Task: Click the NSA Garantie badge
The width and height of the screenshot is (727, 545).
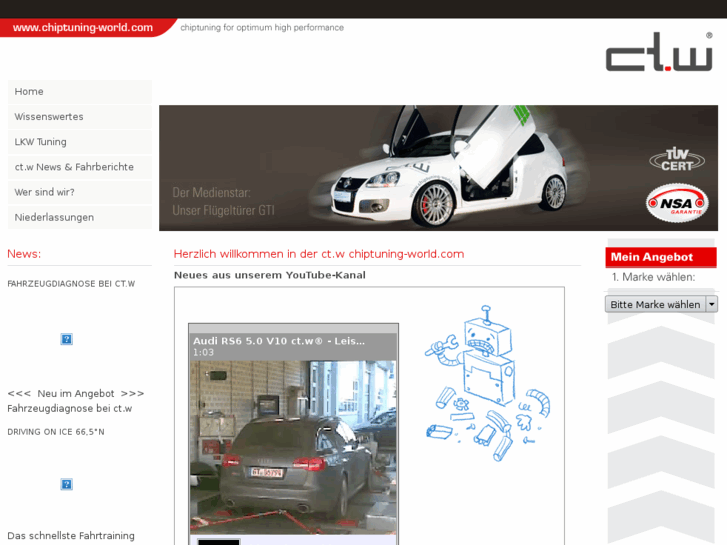Action: coord(677,203)
